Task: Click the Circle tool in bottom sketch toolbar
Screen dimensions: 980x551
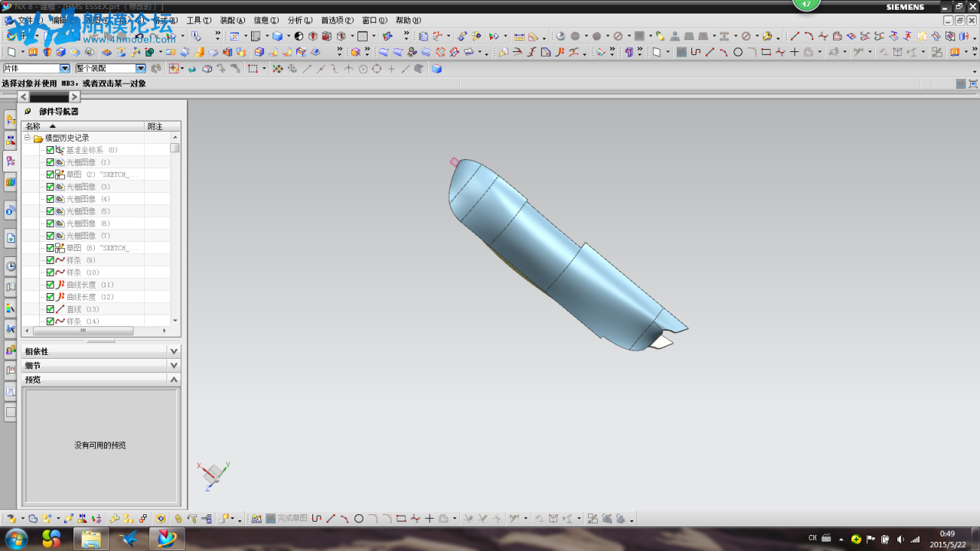Action: pyautogui.click(x=358, y=518)
